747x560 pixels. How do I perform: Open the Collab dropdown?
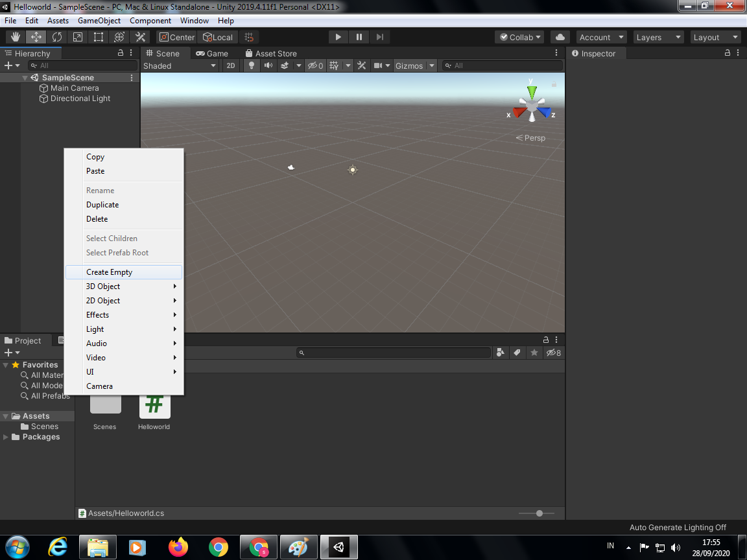[x=519, y=37]
